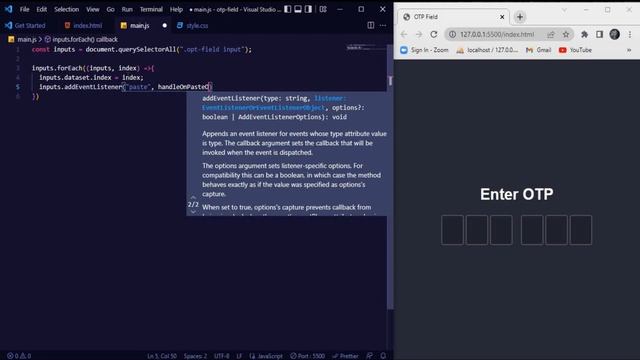The height and width of the screenshot is (360, 640).
Task: Click the first OTP input box
Action: point(452,230)
